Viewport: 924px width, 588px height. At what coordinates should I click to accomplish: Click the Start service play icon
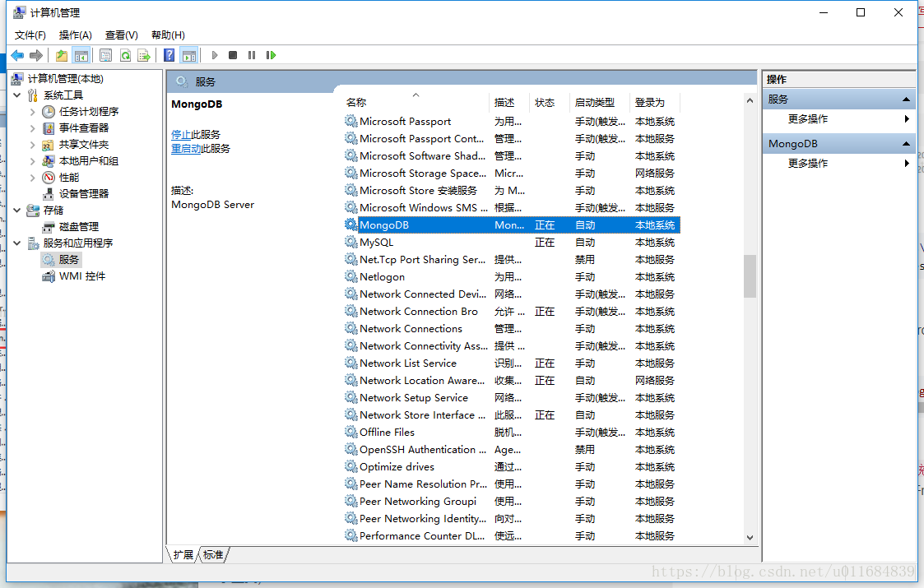(x=215, y=55)
